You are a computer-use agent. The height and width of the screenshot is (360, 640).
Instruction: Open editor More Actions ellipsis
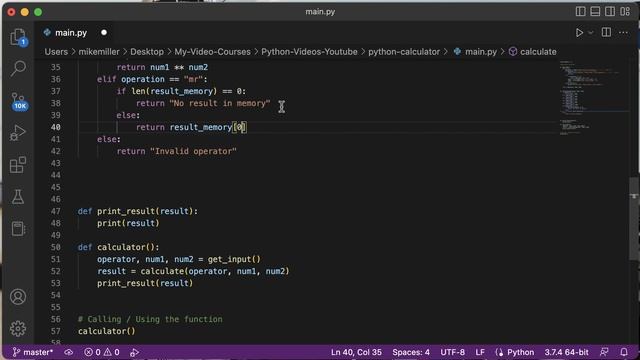pyautogui.click(x=623, y=32)
